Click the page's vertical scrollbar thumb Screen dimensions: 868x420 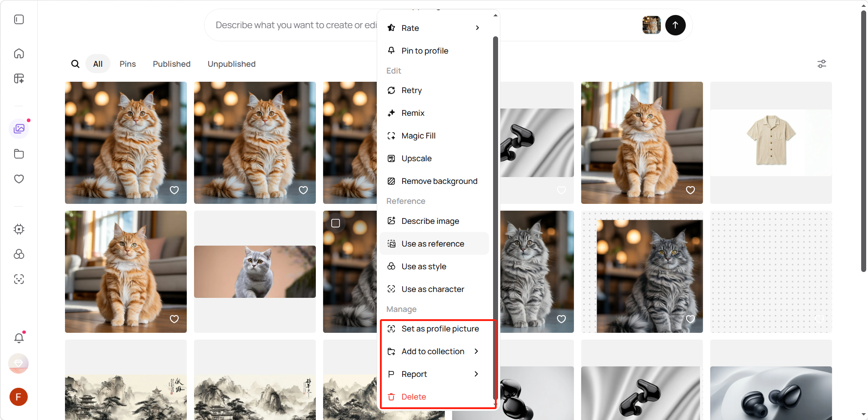click(863, 141)
